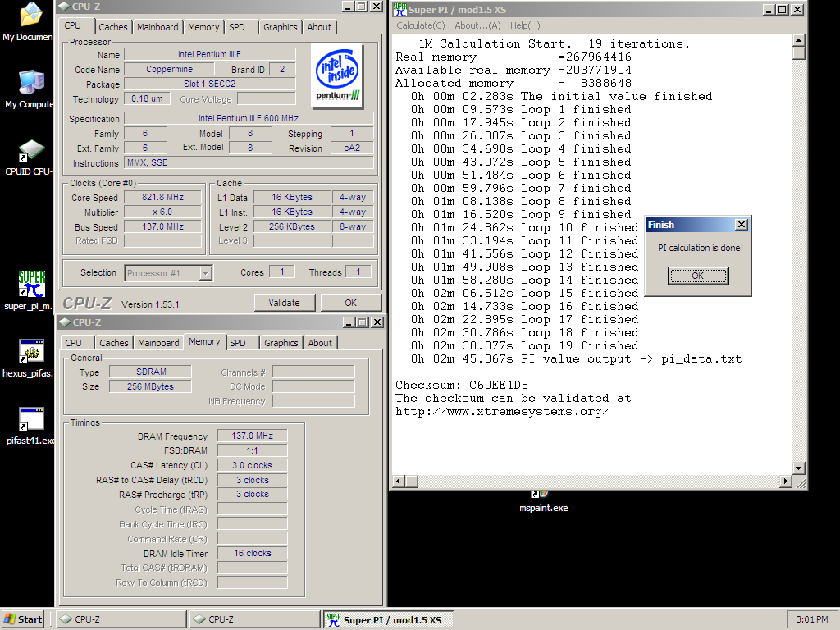This screenshot has height=630, width=840.
Task: Click OK in Finish dialog
Action: (697, 276)
